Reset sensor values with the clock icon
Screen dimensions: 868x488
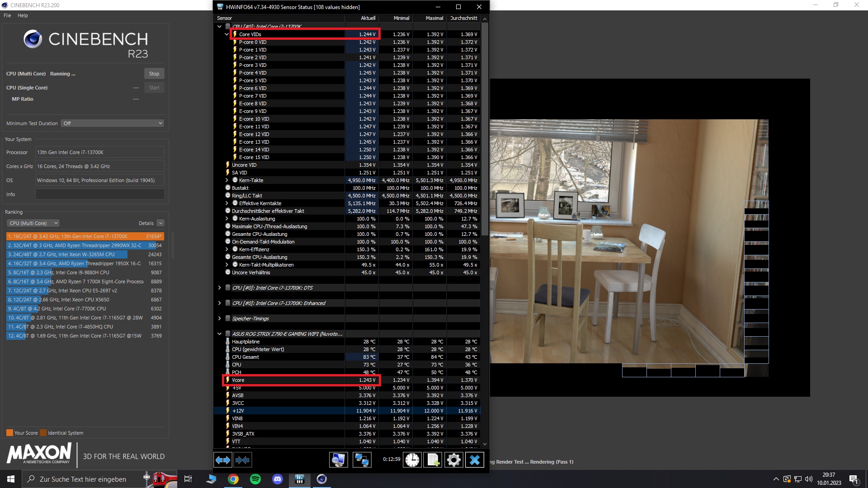(412, 460)
